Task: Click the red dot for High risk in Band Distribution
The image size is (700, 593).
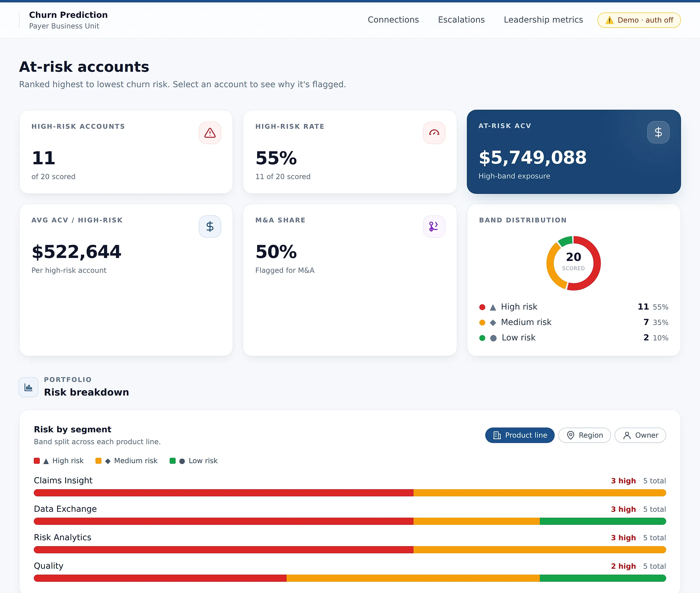Action: coord(482,307)
